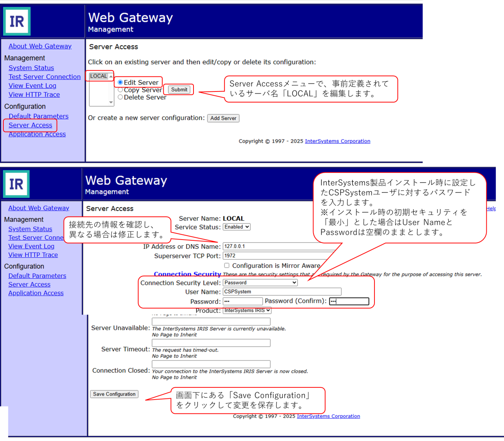Screen dimensions: 504x441
Task: Open the Product dropdown showing InterSystems IRIS
Action: [x=247, y=311]
